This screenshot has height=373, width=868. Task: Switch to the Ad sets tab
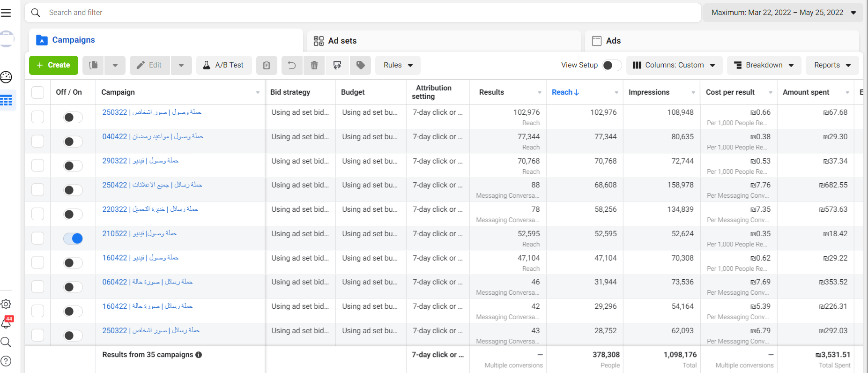click(335, 41)
